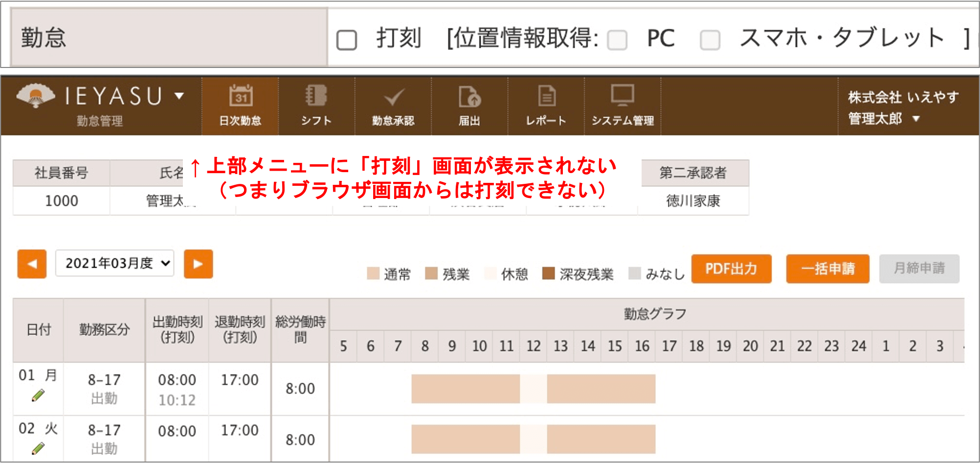Open the レポート page icon
This screenshot has width=980, height=463.
[x=546, y=96]
